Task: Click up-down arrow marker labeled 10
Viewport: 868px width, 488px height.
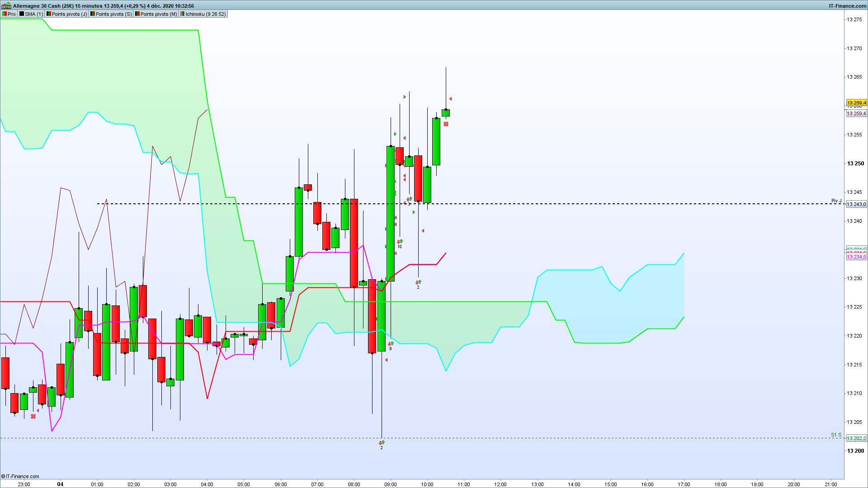Action: [400, 242]
